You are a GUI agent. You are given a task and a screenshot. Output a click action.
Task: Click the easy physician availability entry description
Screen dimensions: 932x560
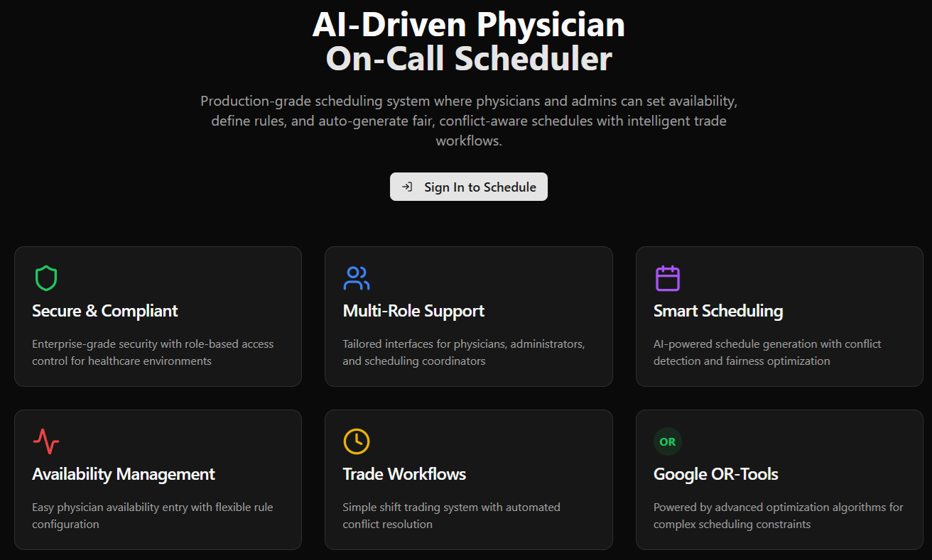tap(152, 516)
